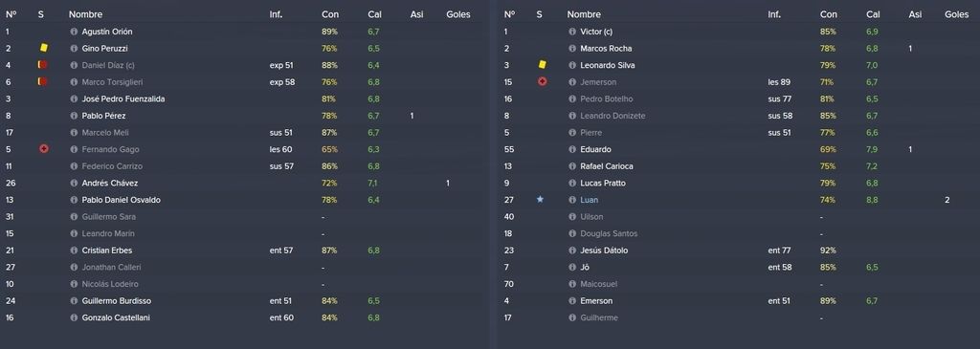Image resolution: width=980 pixels, height=349 pixels.
Task: Click Leonardo Silva's yellow card icon
Action: coord(542,64)
